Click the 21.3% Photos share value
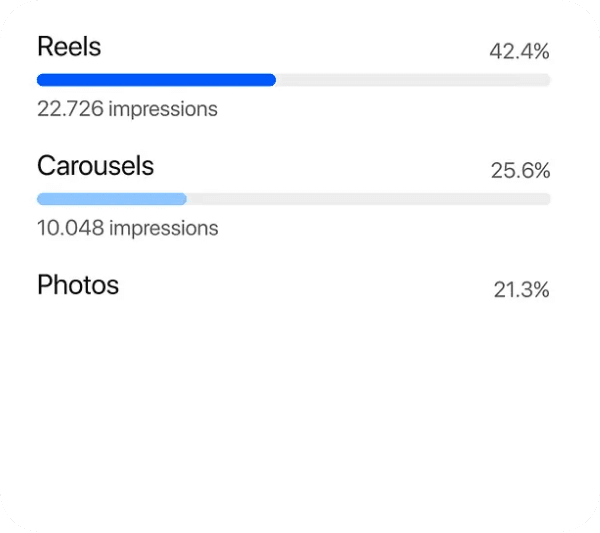 [x=521, y=290]
